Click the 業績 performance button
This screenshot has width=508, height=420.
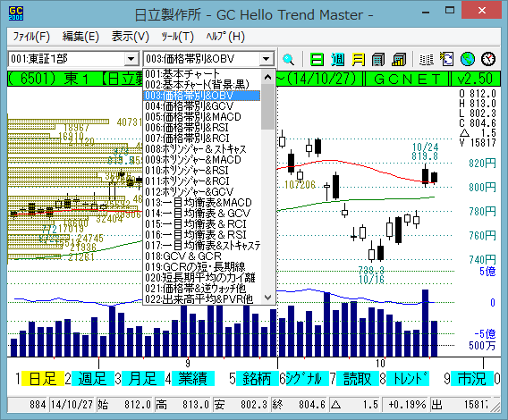click(193, 378)
